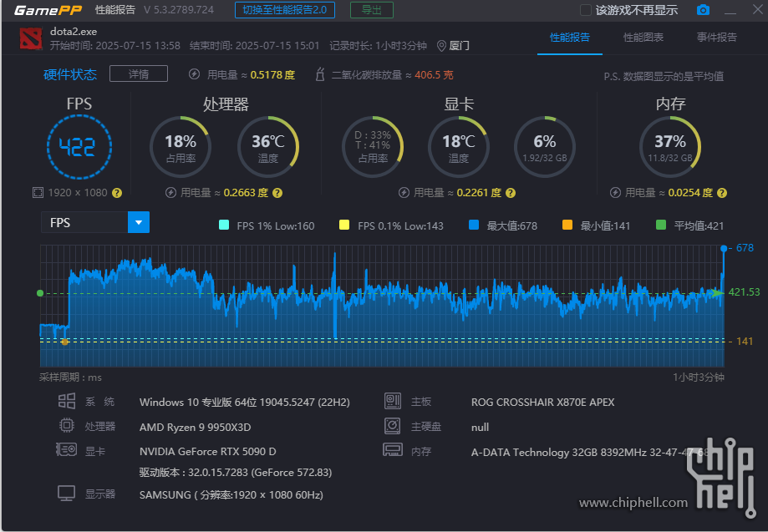
Task: Click the SAMSUNG display resolution text
Action: (231, 494)
